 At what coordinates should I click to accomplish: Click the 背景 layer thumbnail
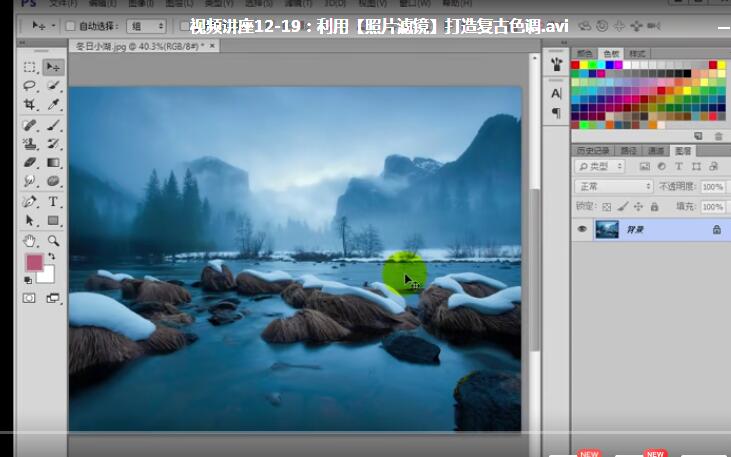[x=607, y=230]
